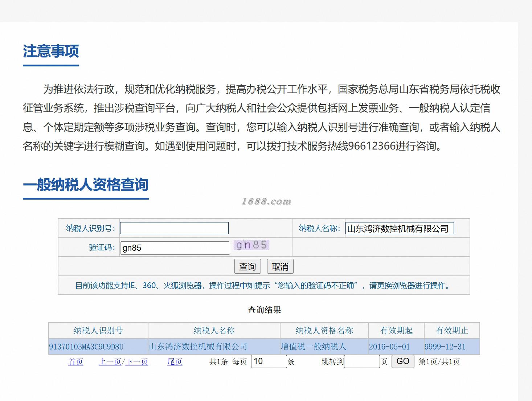
Task: Click the 每页 rows count field
Action: click(x=269, y=361)
